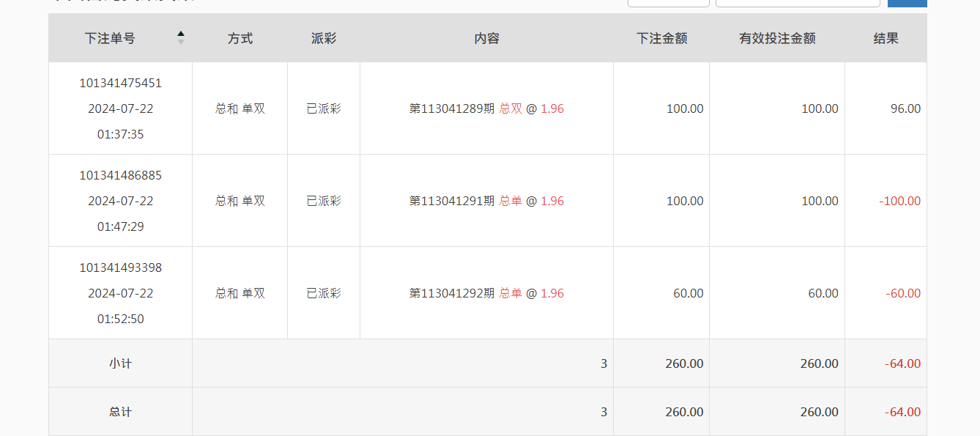The height and width of the screenshot is (436, 980).
Task: Click the 小计 subtotal row label
Action: coord(121,363)
